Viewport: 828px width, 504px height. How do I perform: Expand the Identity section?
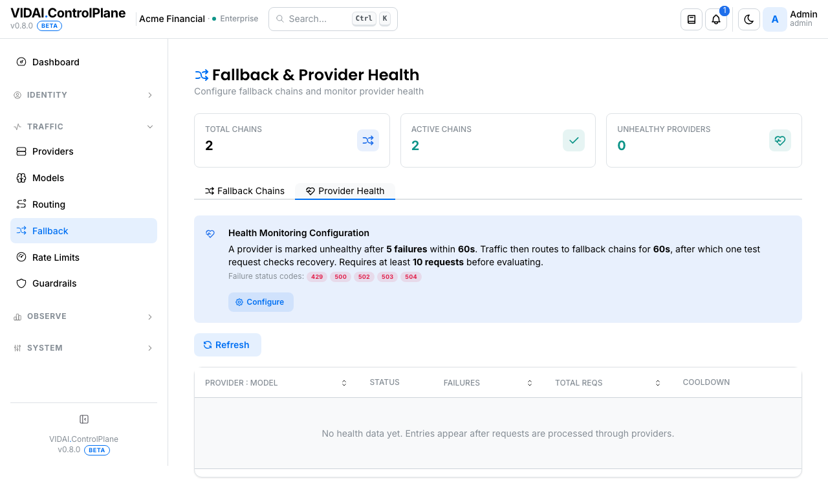click(x=83, y=95)
